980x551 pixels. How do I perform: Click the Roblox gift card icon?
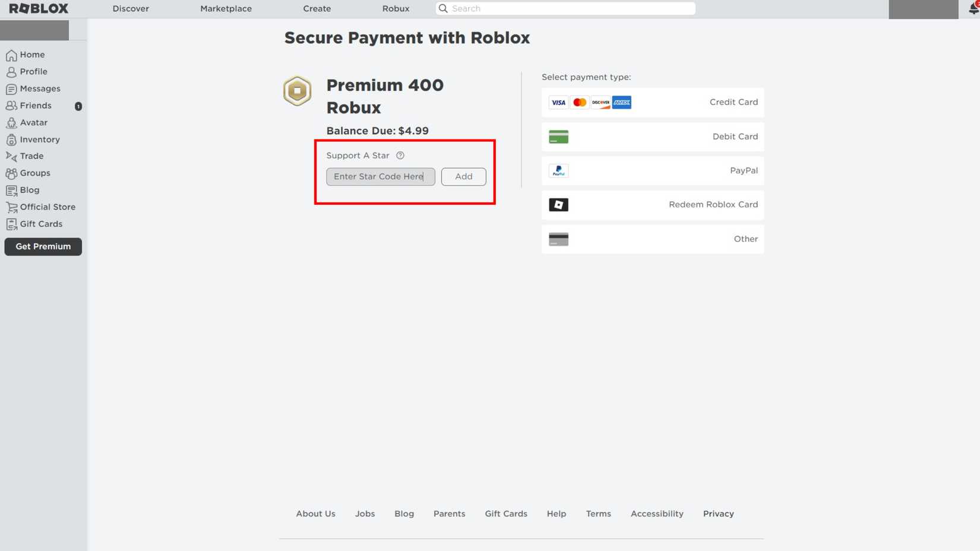click(x=558, y=205)
